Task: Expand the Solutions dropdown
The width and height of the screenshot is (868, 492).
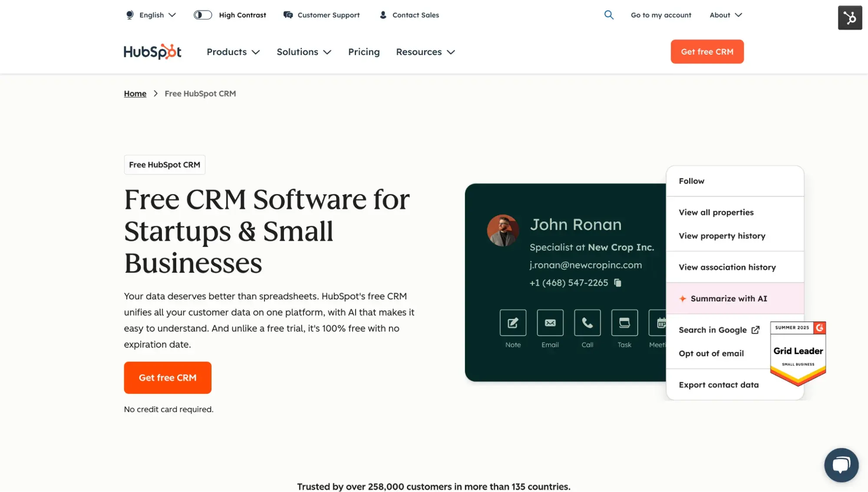Action: click(x=304, y=52)
